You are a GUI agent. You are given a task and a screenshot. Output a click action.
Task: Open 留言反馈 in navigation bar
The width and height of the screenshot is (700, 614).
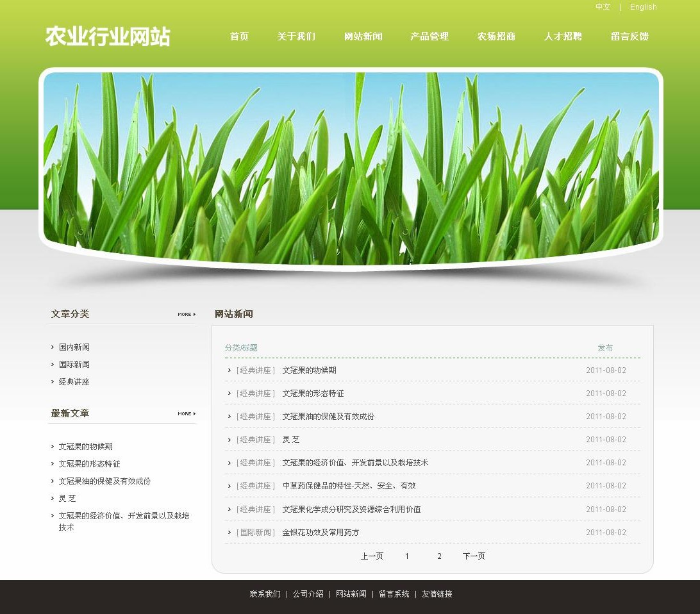629,37
